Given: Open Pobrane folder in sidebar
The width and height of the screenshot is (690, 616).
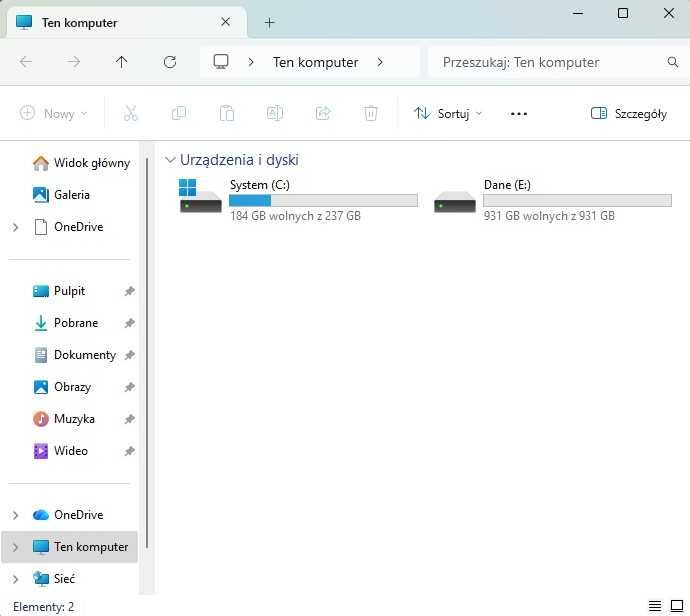Looking at the screenshot, I should 66,323.
